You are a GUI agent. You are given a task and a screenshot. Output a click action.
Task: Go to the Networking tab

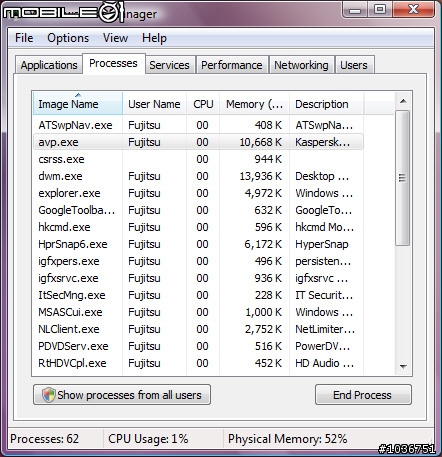point(301,65)
